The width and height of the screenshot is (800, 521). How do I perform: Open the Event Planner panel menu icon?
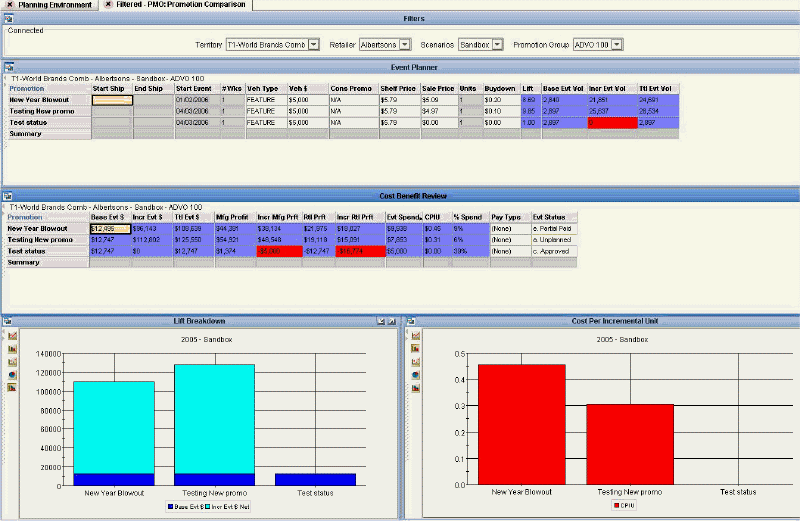pyautogui.click(x=9, y=67)
